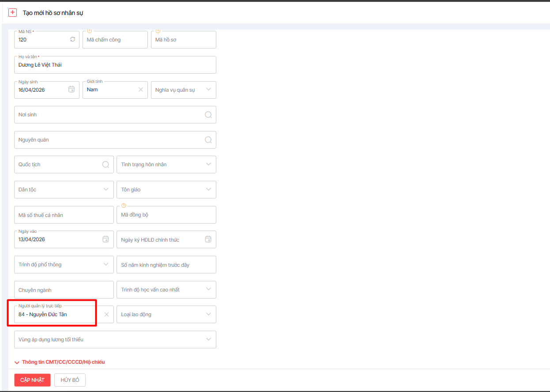The image size is (550, 392).
Task: Clear the Giới tính selection with X
Action: point(141,90)
